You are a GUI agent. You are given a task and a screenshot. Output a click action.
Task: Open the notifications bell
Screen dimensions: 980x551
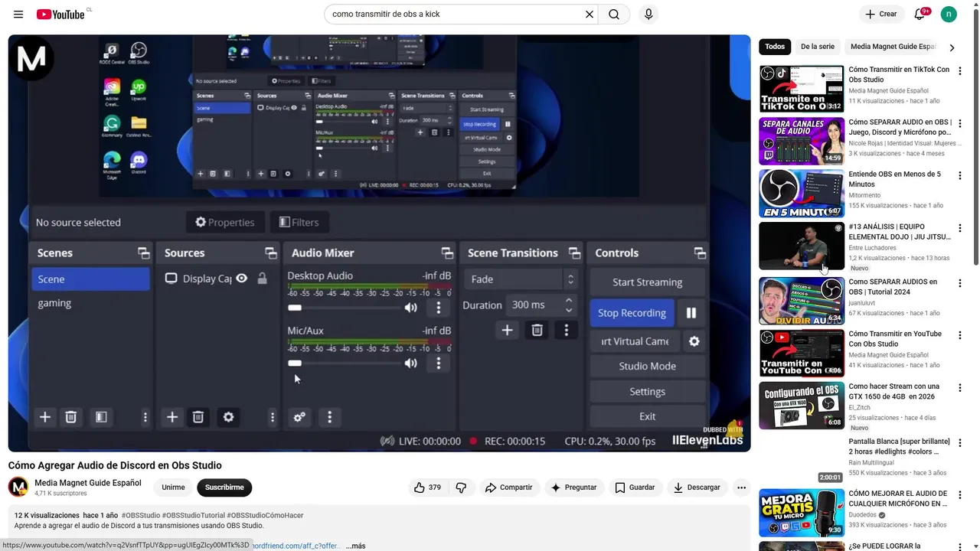tap(920, 14)
